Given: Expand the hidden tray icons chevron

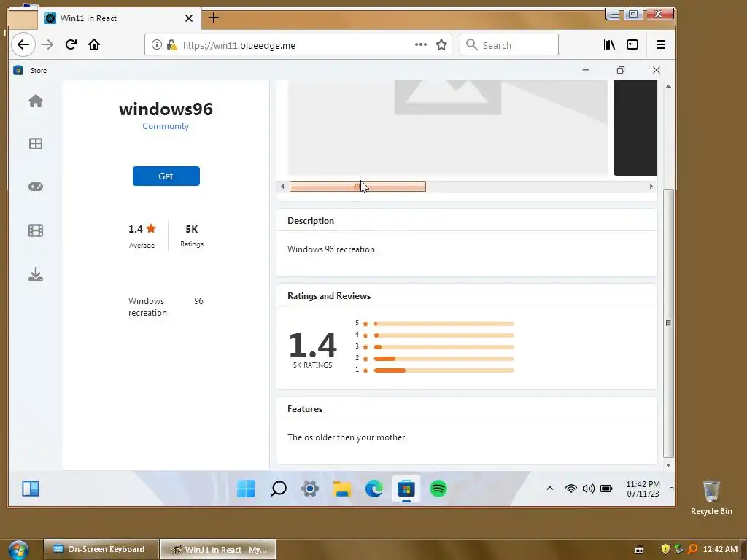Looking at the screenshot, I should tap(550, 489).
